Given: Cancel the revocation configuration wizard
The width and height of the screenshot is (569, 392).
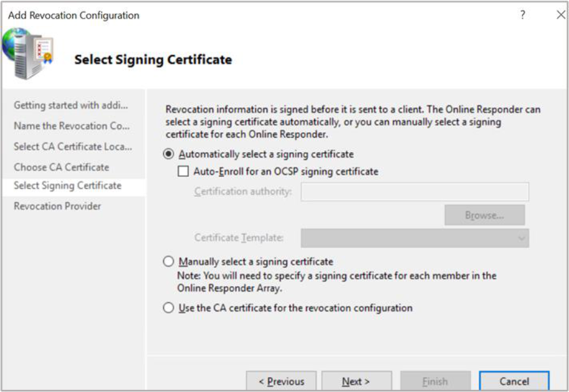Looking at the screenshot, I should point(514,381).
